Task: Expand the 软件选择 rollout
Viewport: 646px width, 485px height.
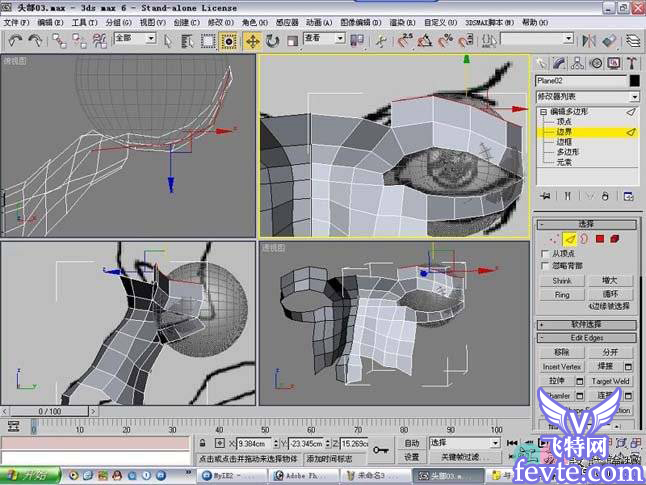Action: click(587, 325)
